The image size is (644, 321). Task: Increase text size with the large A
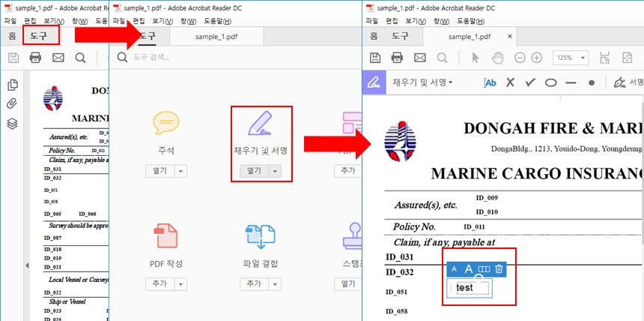coord(469,269)
